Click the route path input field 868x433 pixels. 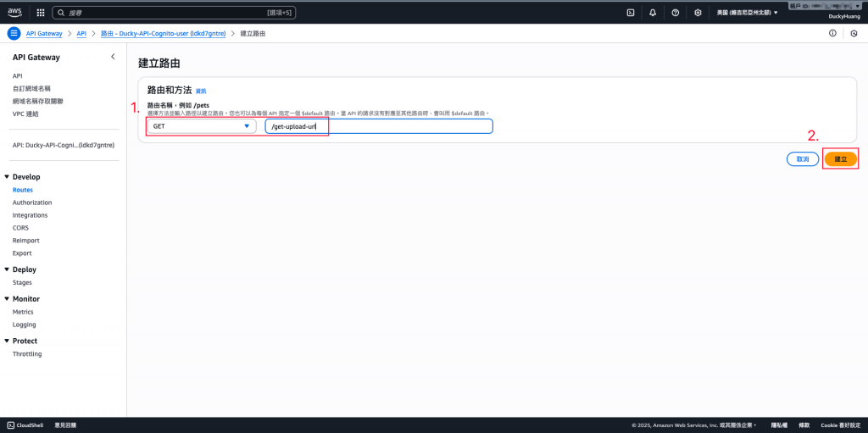379,126
